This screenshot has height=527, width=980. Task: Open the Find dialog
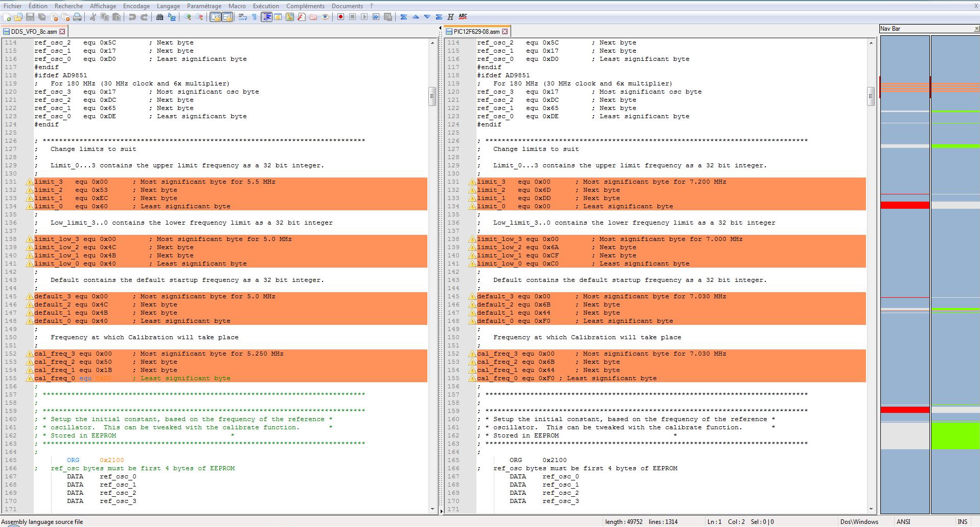pyautogui.click(x=159, y=17)
